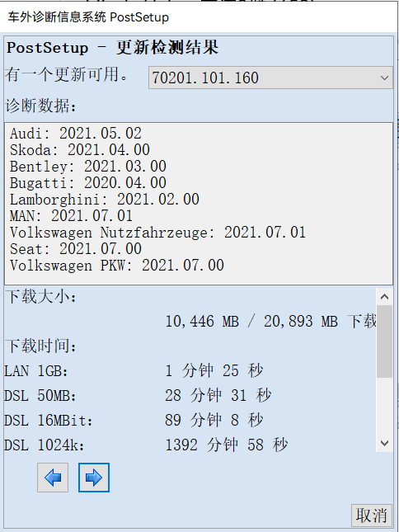Click the DSL 16MBit label
This screenshot has width=399, height=532.
coord(48,421)
